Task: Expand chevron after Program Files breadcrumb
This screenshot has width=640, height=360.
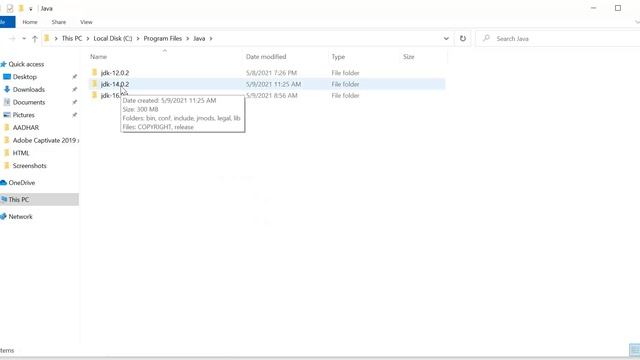Action: coord(188,38)
